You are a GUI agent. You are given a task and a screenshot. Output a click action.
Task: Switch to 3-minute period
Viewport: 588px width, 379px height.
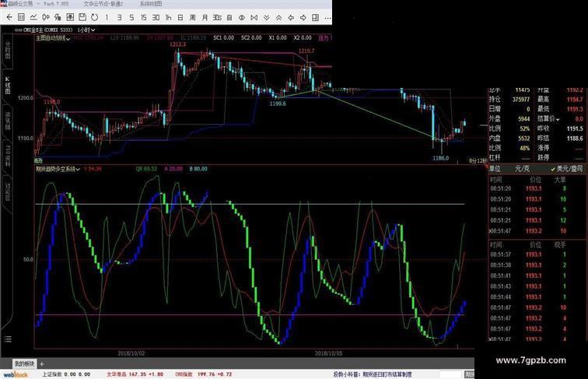pos(119,17)
